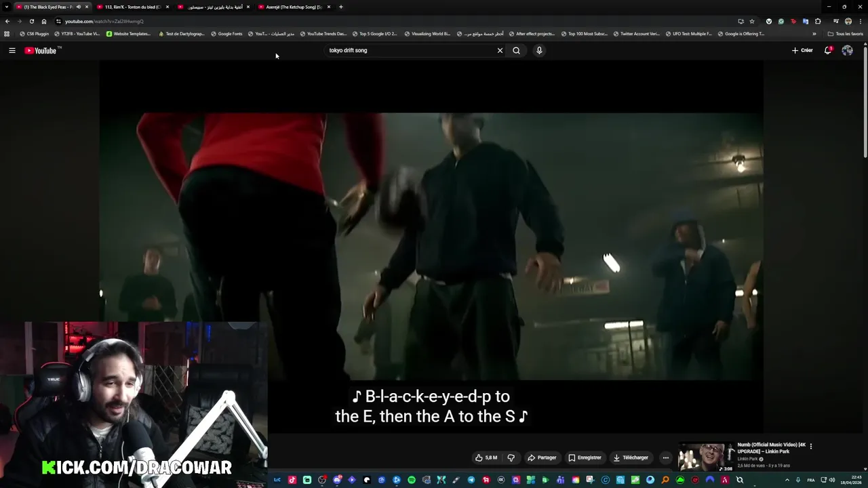The image size is (868, 488).
Task: Click the Partager share button
Action: (x=542, y=457)
